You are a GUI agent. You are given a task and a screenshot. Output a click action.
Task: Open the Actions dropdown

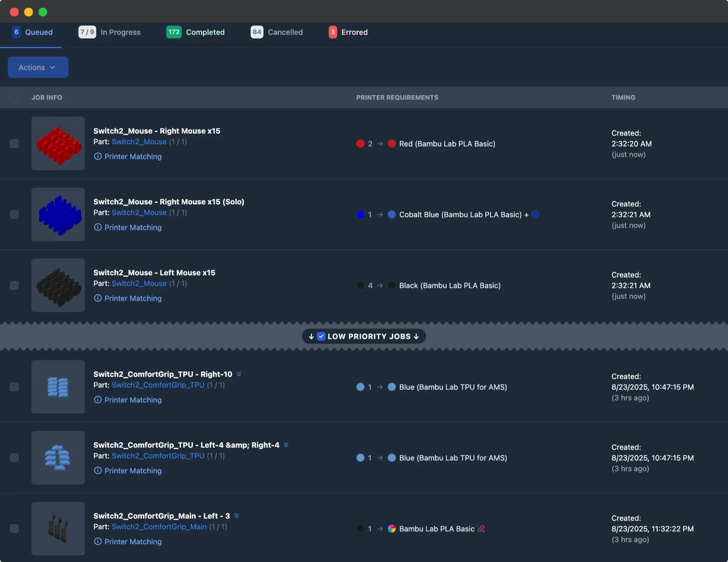point(38,67)
